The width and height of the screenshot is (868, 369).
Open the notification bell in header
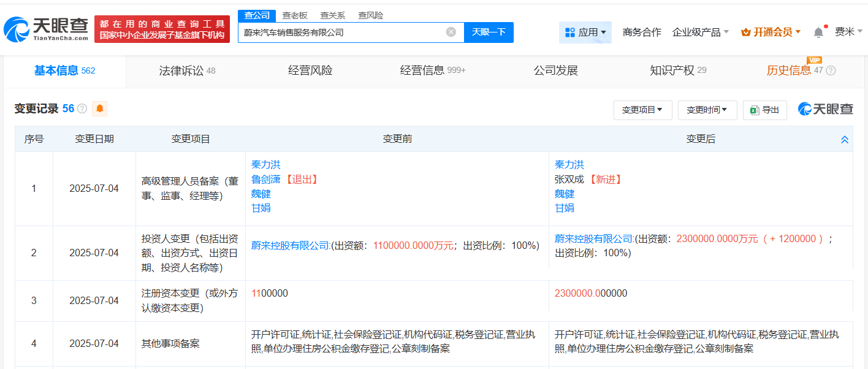[818, 32]
